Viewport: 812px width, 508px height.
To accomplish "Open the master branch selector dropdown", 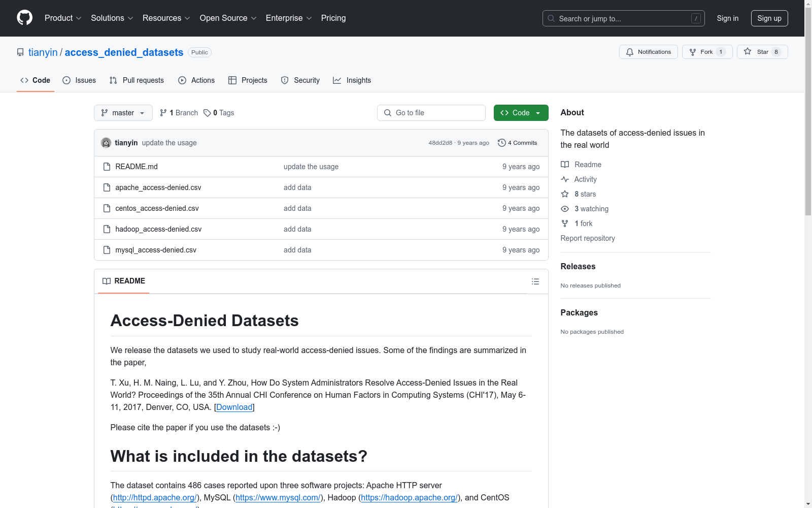I will (x=123, y=113).
